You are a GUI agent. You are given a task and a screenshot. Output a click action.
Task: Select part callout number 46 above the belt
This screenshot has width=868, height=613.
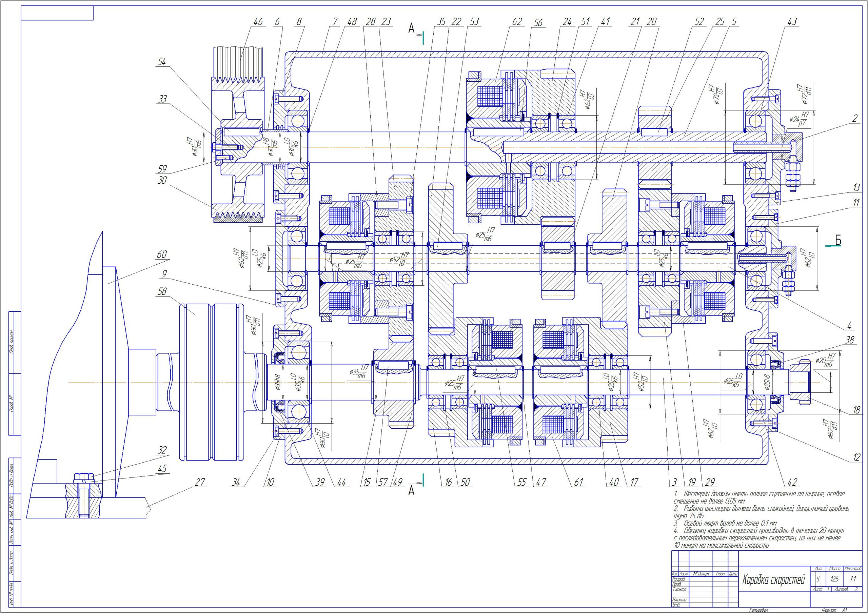(258, 22)
